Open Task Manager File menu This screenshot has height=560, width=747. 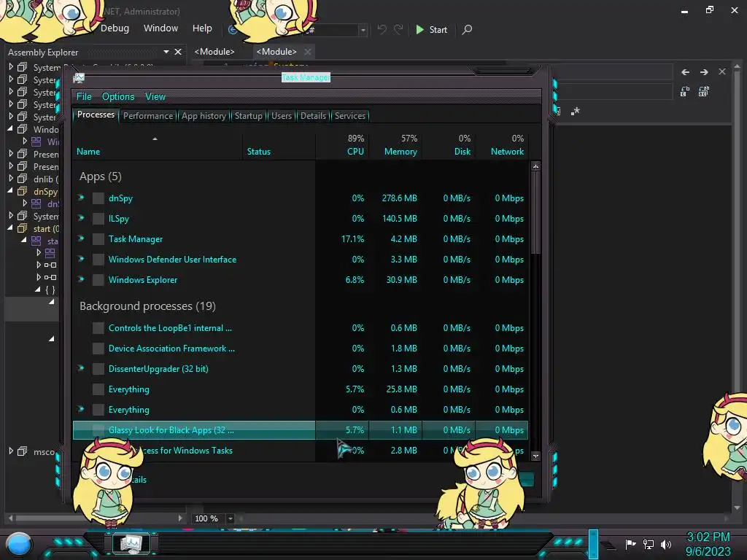click(84, 97)
